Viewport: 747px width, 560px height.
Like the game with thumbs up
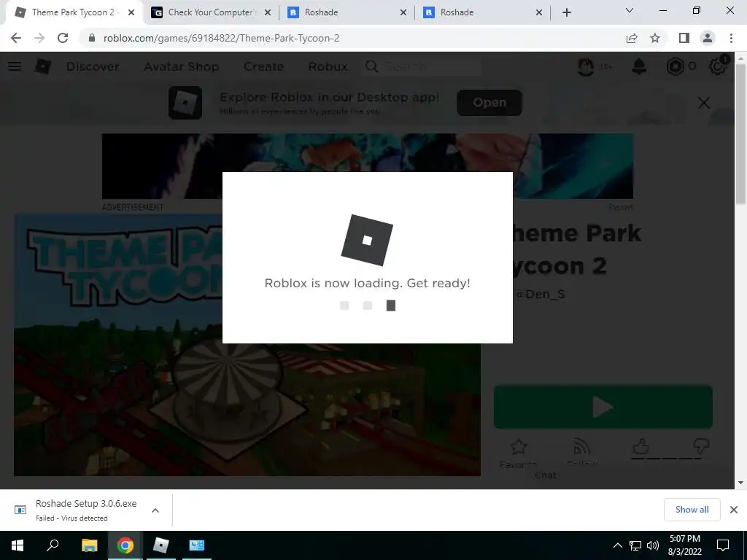pos(640,447)
